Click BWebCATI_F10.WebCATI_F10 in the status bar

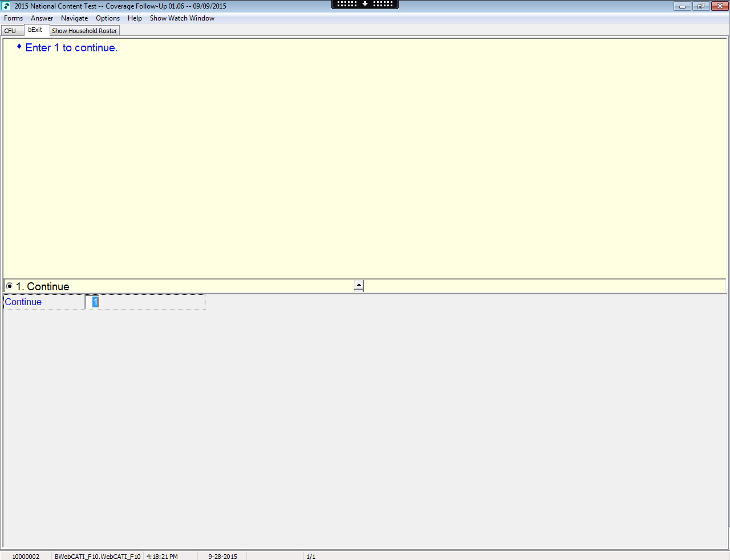pyautogui.click(x=98, y=557)
